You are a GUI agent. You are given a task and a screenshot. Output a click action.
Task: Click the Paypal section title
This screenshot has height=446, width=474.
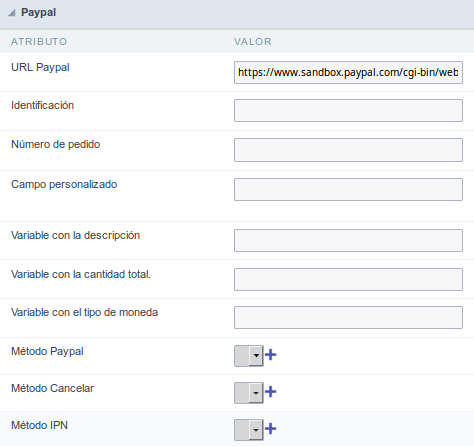pos(39,12)
